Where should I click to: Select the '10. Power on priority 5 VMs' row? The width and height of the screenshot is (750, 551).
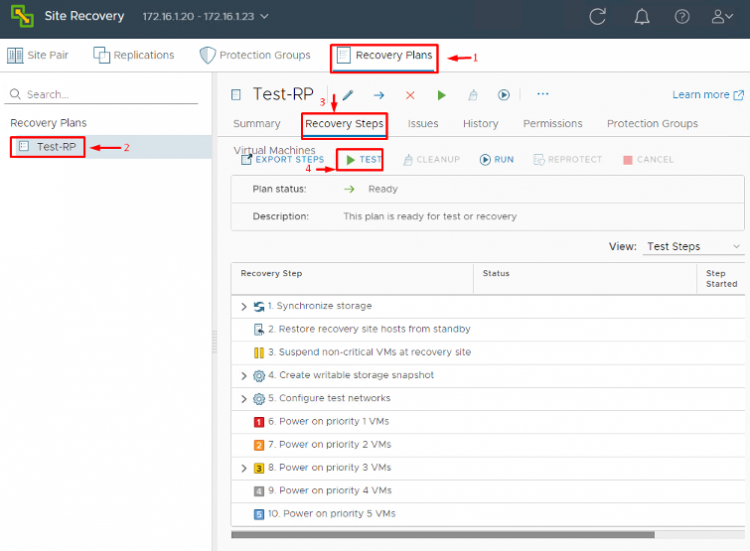487,515
